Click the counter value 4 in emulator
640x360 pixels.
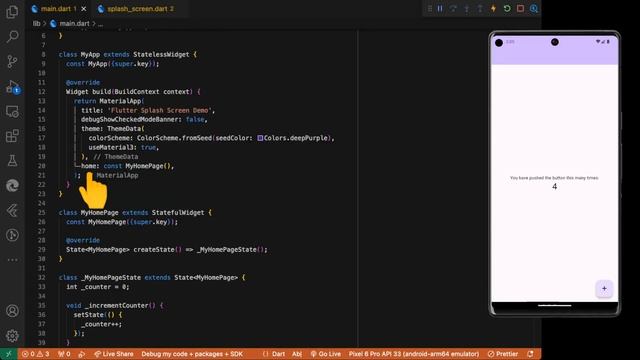coord(554,187)
